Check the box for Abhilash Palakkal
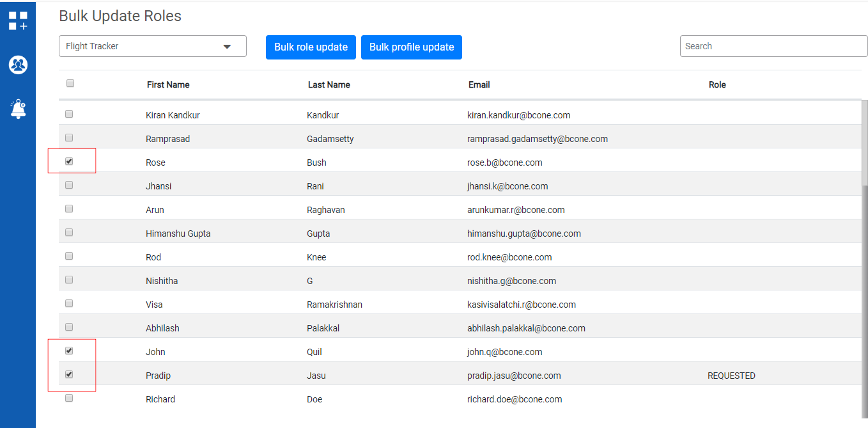Screen dimensions: 868x428 coord(69,327)
